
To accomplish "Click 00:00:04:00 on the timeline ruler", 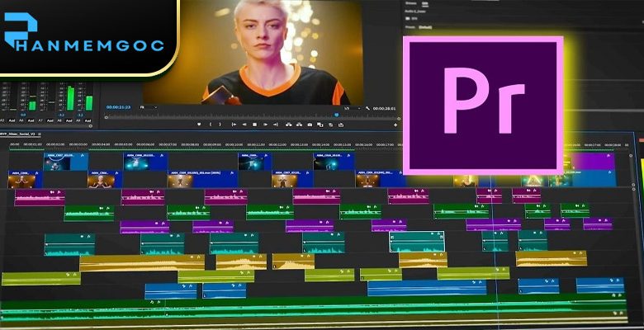I will [101, 144].
